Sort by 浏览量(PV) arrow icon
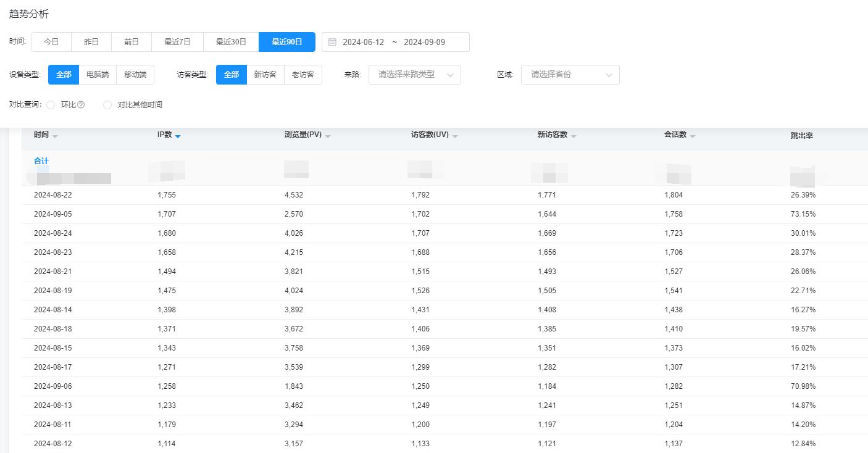The image size is (868, 453). (x=328, y=136)
